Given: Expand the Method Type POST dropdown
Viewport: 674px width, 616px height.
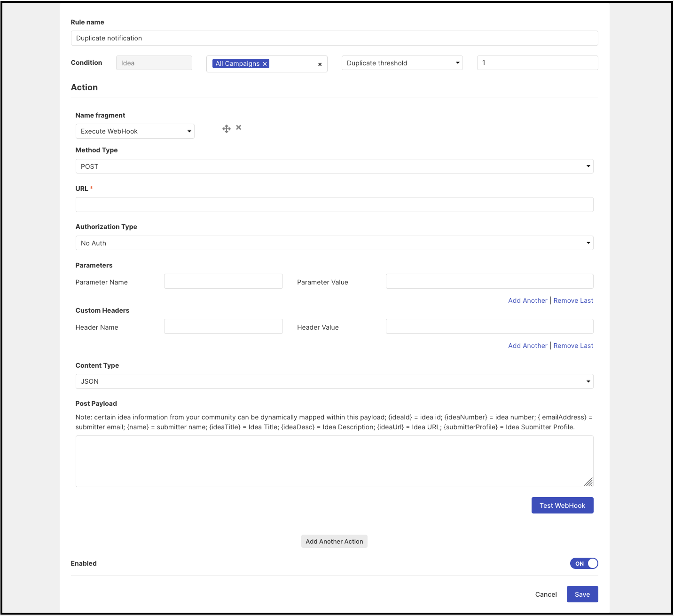Looking at the screenshot, I should pyautogui.click(x=335, y=166).
